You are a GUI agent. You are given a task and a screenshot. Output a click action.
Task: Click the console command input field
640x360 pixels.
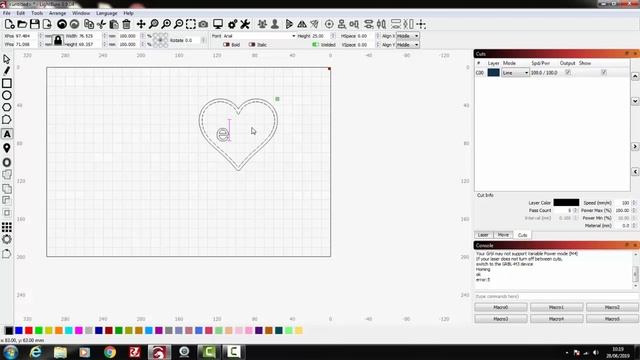[x=555, y=296]
